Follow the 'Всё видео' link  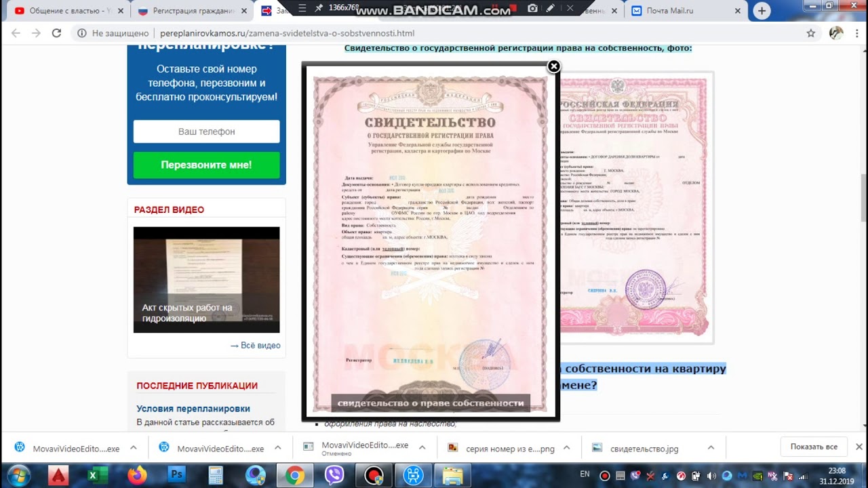click(x=255, y=345)
